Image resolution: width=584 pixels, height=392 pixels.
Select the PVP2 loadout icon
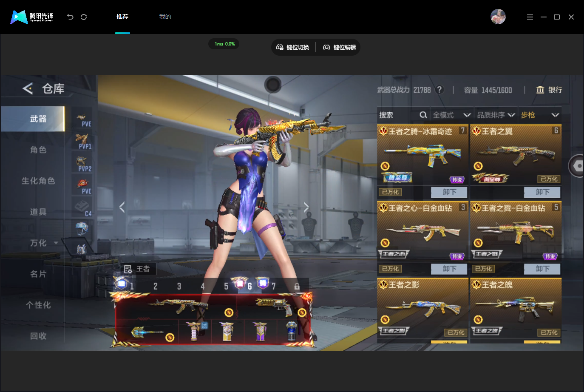(x=82, y=164)
